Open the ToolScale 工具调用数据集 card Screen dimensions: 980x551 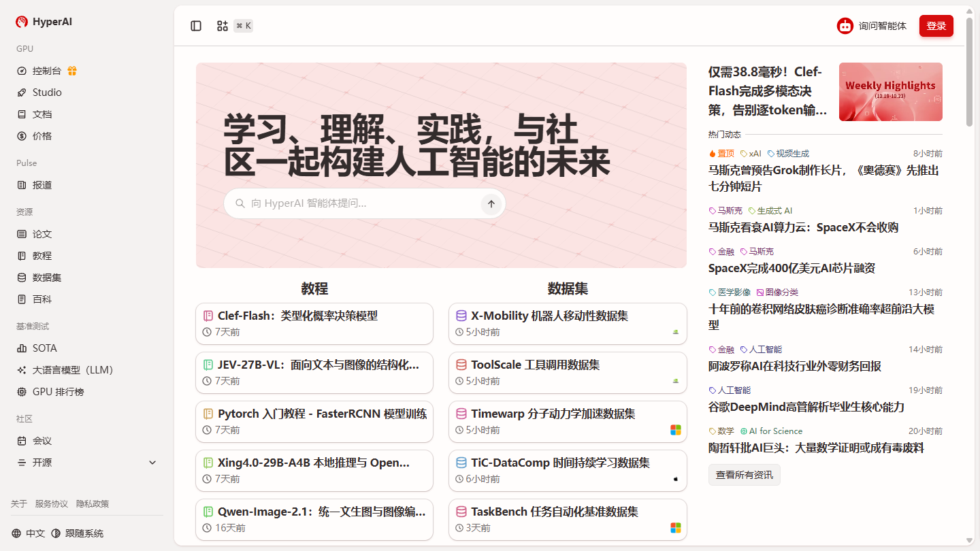coord(568,373)
